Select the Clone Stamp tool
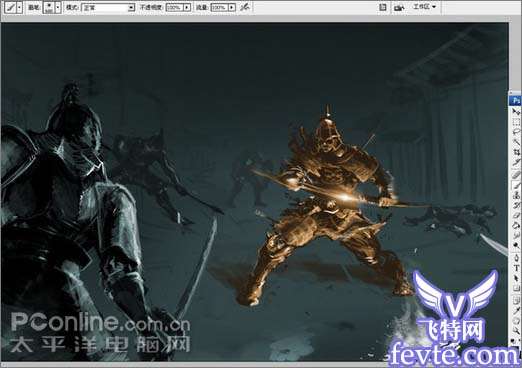The image size is (522, 368). click(516, 195)
